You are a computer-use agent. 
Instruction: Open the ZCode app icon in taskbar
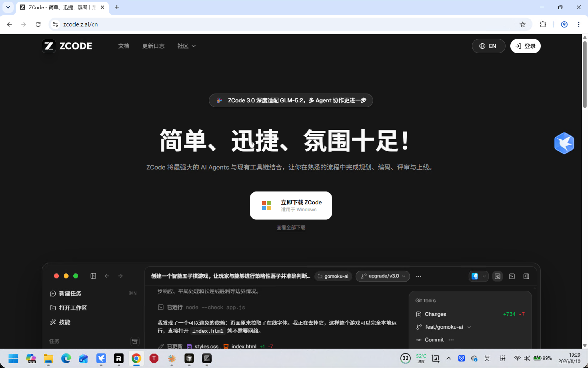coord(207,358)
